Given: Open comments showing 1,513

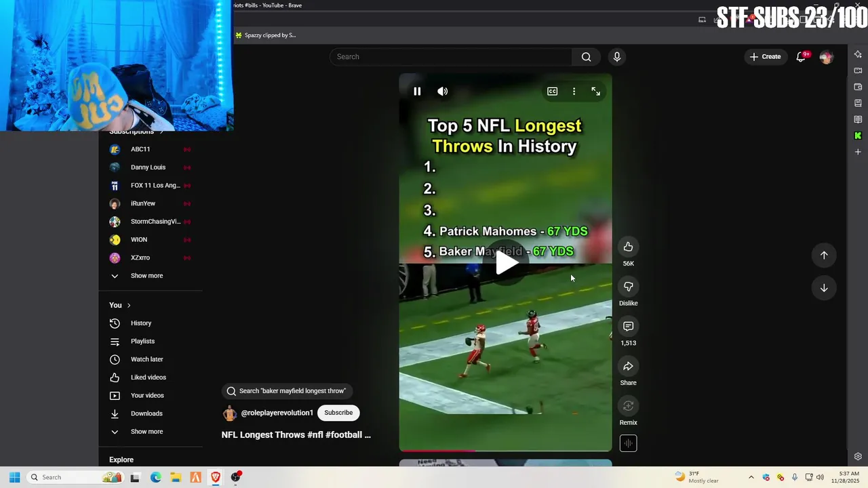Looking at the screenshot, I should [629, 327].
